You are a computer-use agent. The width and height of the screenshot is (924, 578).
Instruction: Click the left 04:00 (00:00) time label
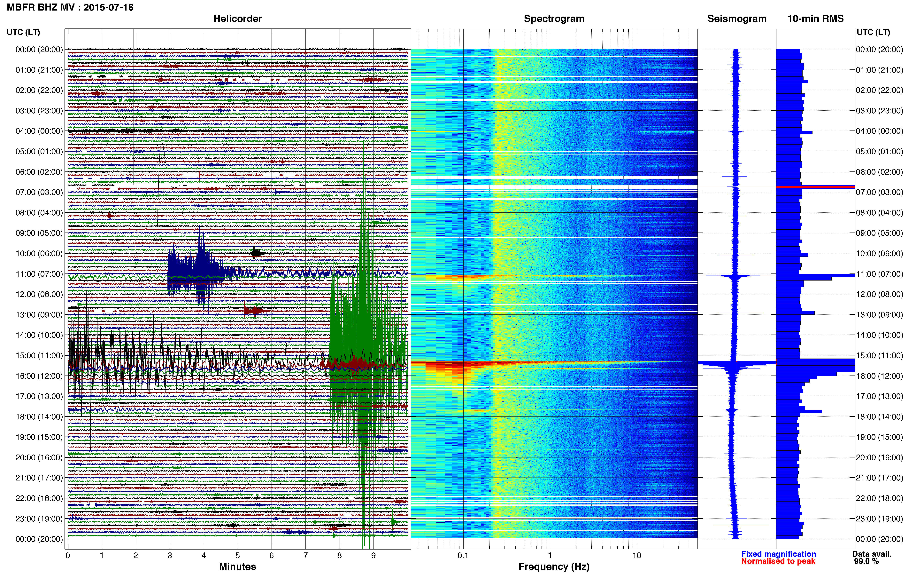tap(39, 131)
